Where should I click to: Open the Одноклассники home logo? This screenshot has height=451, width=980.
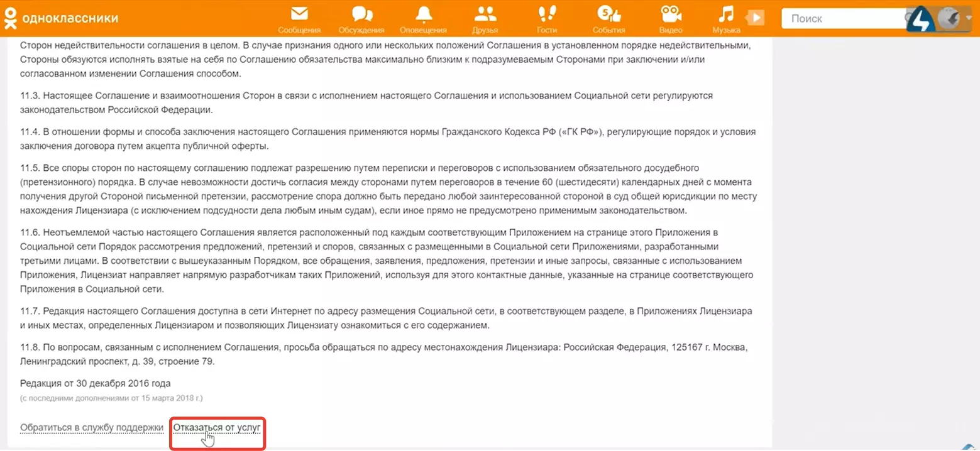[x=60, y=18]
